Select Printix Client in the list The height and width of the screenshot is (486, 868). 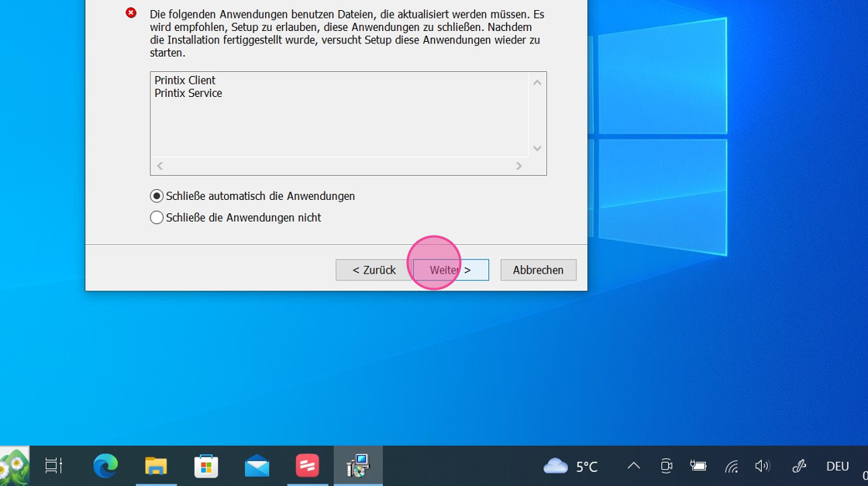pyautogui.click(x=185, y=81)
